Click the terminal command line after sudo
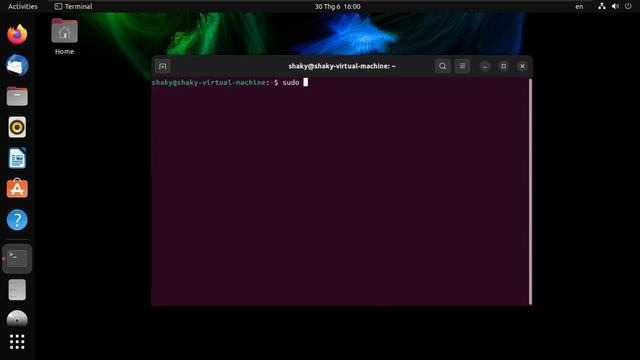640x360 pixels. click(x=306, y=82)
